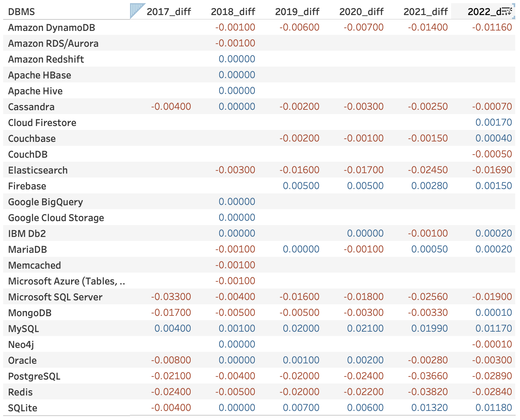520x420 pixels.
Task: Click the Google BigQuery row label
Action: point(46,202)
